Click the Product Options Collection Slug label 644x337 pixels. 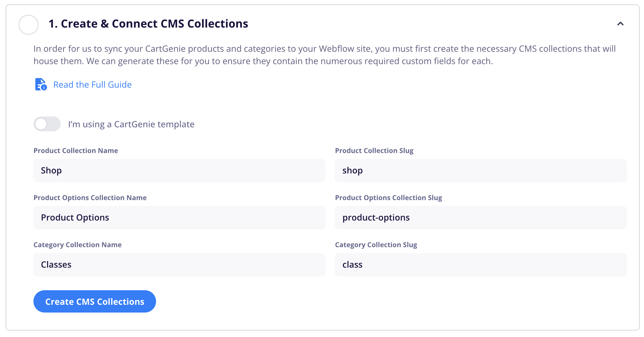(388, 198)
